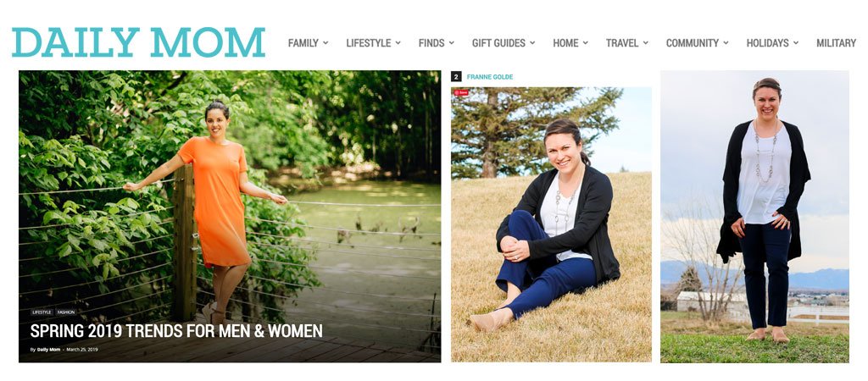Open the Gift Guides menu
The width and height of the screenshot is (868, 381).
(504, 42)
